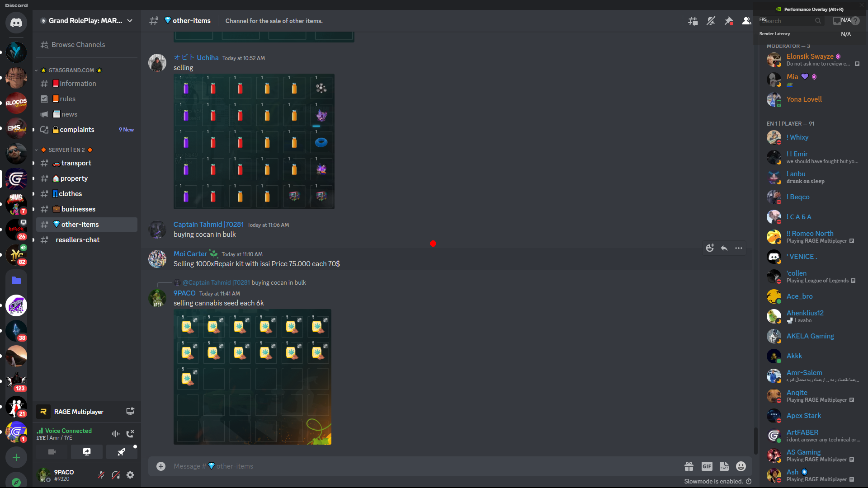
Task: Unmute your microphone
Action: [101, 475]
